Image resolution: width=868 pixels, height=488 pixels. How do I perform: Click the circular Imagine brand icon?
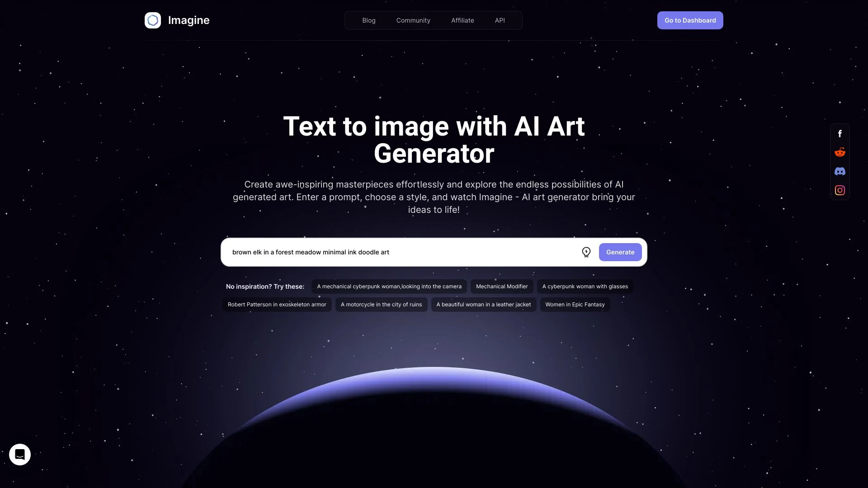tap(153, 20)
